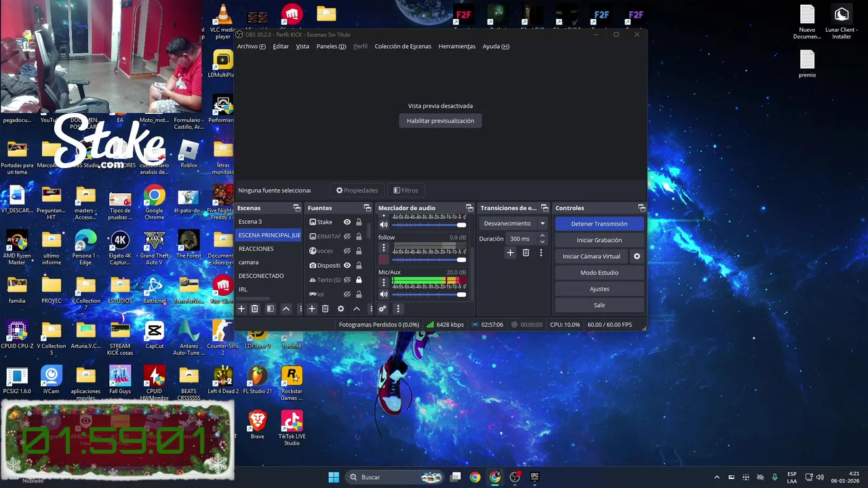868x488 pixels.
Task: Open FL Studio 21 desktop icon
Action: coord(258,381)
